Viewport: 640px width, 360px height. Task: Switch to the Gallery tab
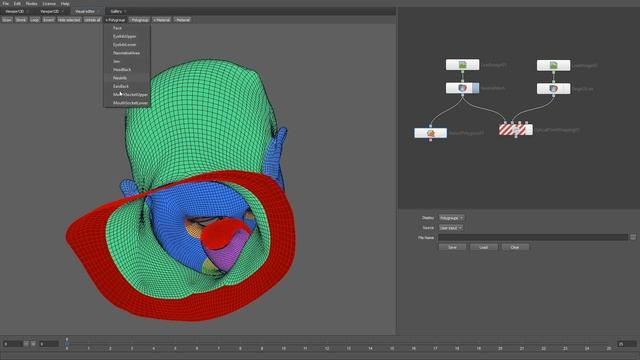click(116, 11)
